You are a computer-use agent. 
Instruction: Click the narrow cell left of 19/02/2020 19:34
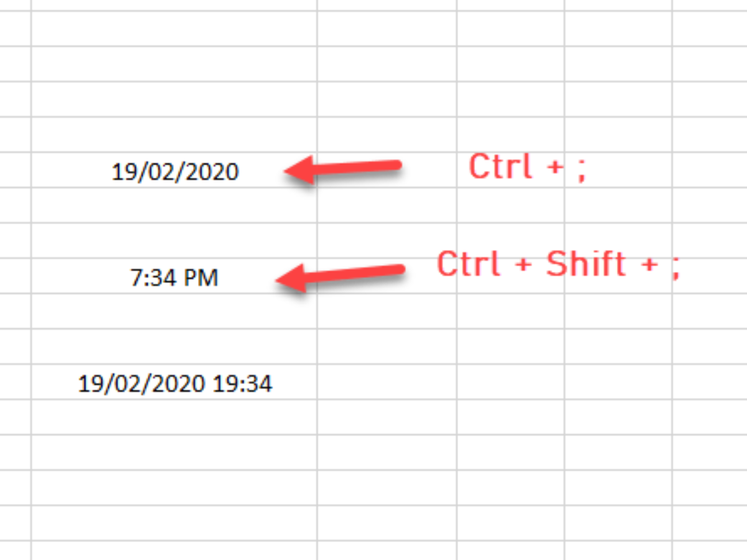[x=15, y=381]
